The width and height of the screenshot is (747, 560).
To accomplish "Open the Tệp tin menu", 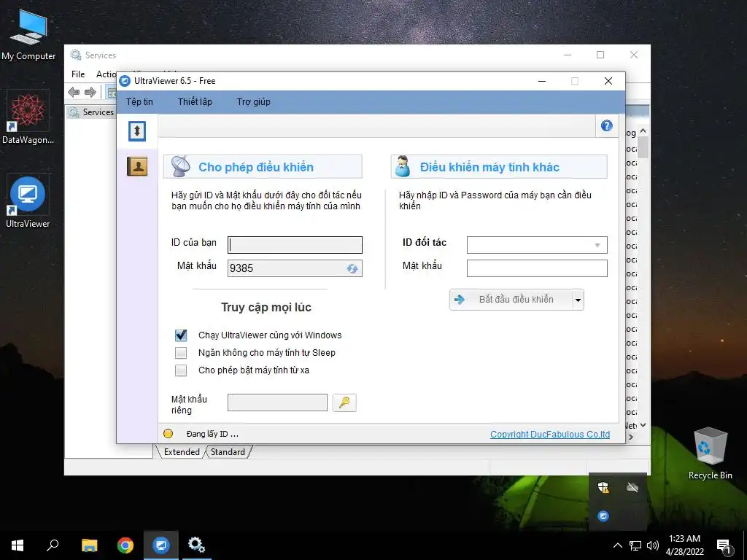I will [139, 102].
